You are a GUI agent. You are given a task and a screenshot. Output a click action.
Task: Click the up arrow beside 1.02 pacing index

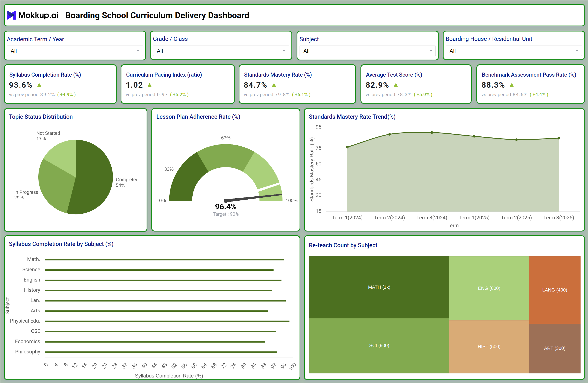[150, 85]
